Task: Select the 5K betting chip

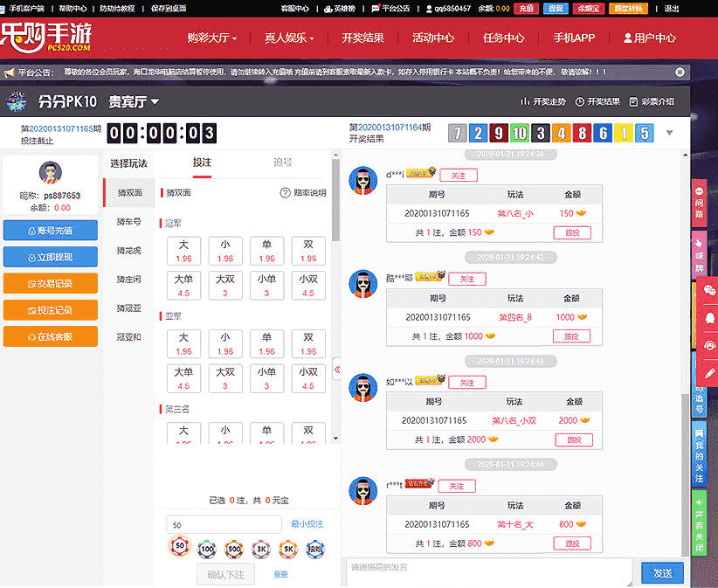Action: (287, 548)
